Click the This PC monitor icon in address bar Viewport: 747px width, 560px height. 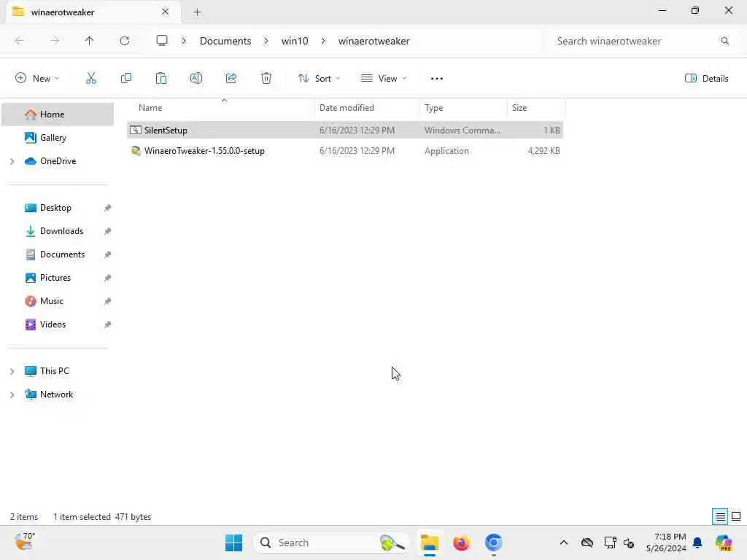162,41
